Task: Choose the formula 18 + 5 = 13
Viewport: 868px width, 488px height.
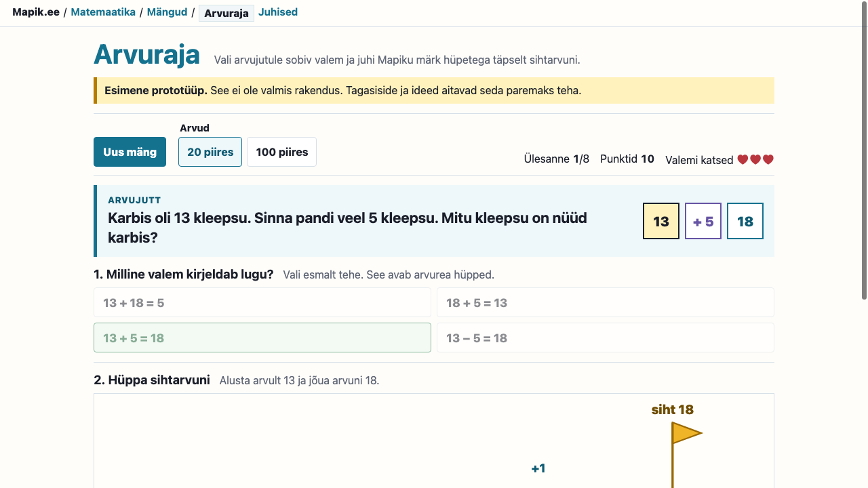Action: (x=606, y=302)
